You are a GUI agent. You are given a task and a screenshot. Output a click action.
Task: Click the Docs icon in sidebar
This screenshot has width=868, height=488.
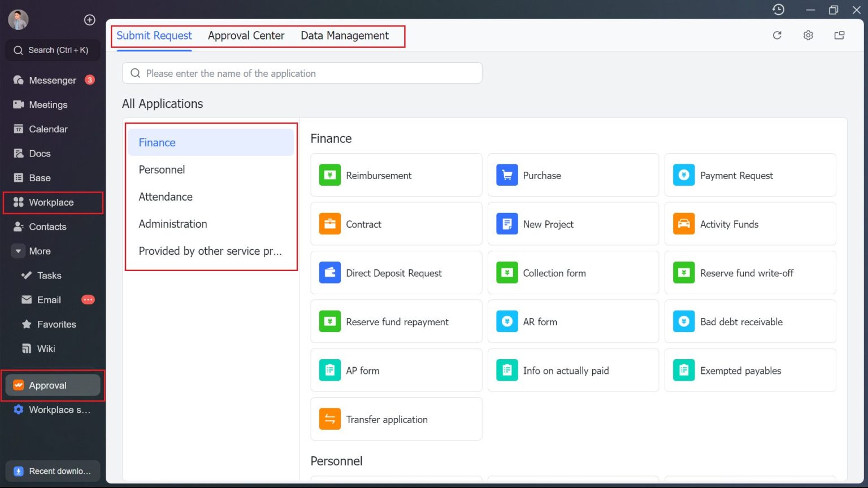[x=18, y=153]
